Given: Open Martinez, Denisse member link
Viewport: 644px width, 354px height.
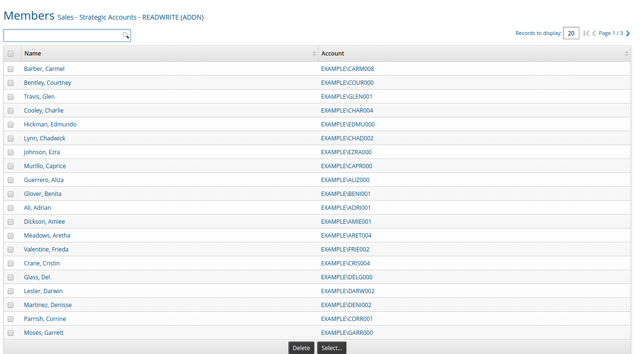Looking at the screenshot, I should [47, 305].
